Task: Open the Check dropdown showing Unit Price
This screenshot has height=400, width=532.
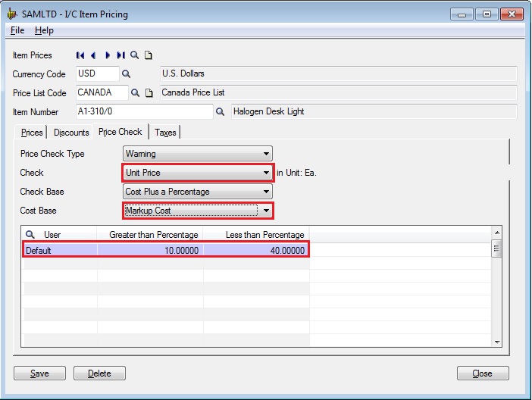Action: (266, 173)
